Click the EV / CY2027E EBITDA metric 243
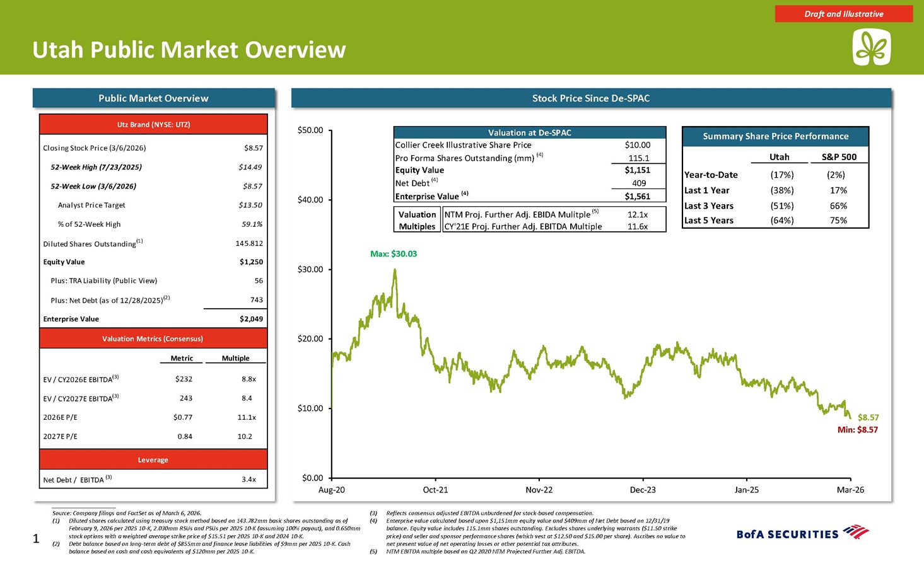The image size is (924, 561). pyautogui.click(x=185, y=398)
